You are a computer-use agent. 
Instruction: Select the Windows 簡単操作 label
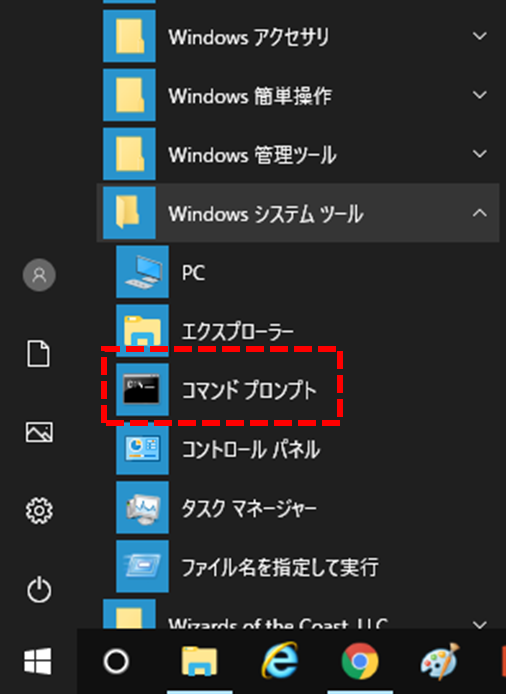click(250, 96)
